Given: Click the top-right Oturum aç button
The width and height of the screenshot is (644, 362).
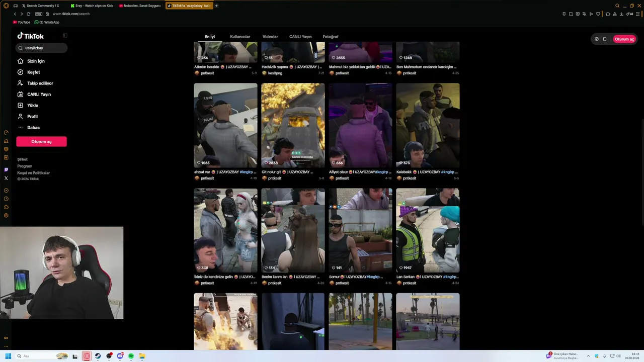Looking at the screenshot, I should click(x=624, y=39).
